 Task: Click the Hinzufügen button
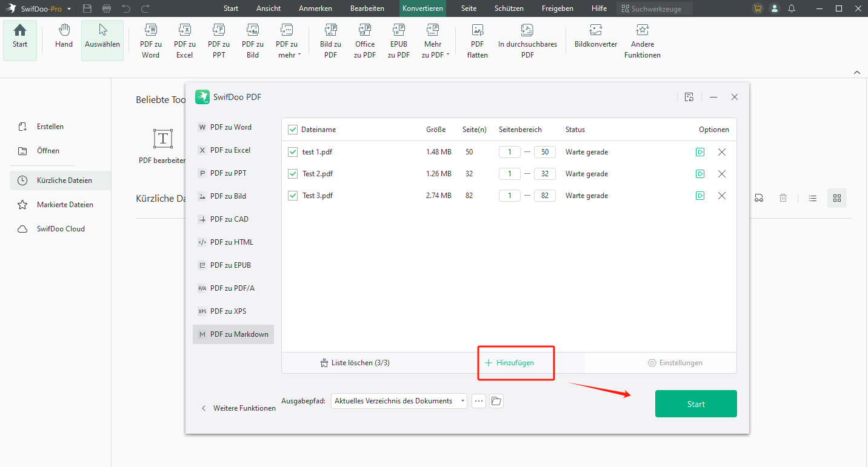coord(510,363)
